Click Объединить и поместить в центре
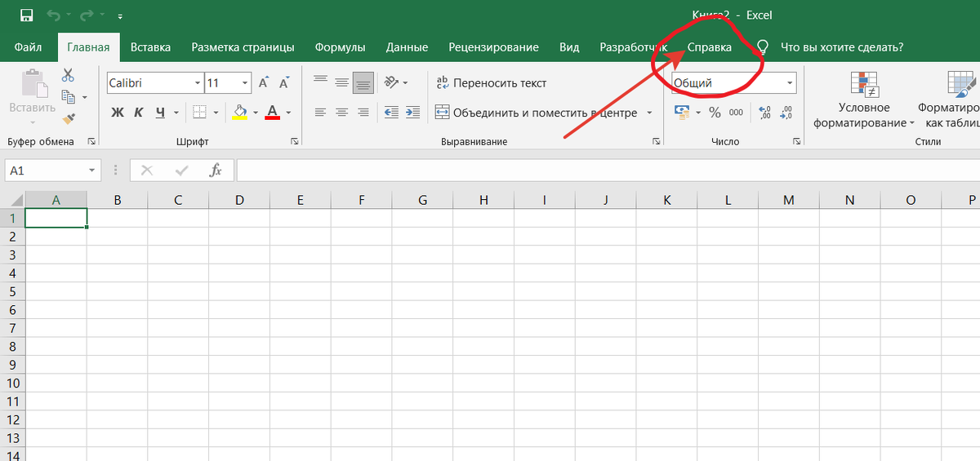Screen dimensions: 980x461 [x=536, y=113]
